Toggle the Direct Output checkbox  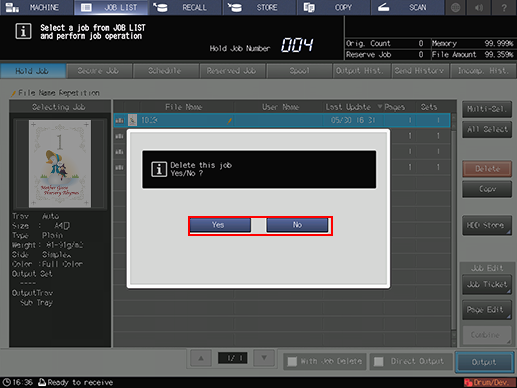tap(378, 362)
